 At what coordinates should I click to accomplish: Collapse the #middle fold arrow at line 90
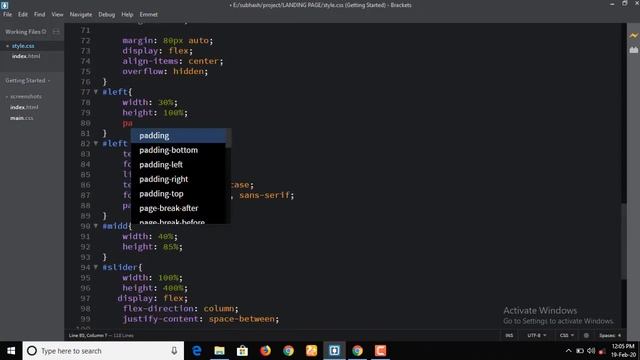pos(96,226)
